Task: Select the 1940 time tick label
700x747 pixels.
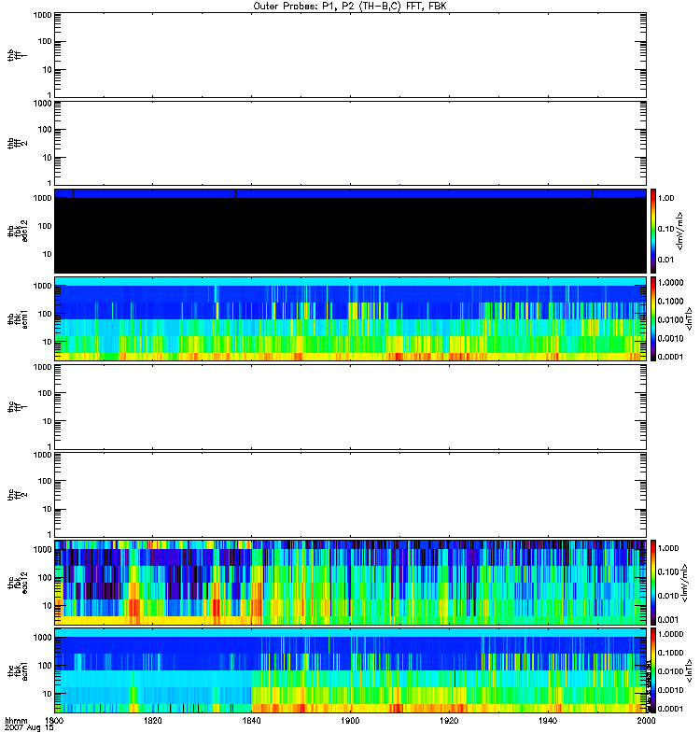Action: [548, 722]
